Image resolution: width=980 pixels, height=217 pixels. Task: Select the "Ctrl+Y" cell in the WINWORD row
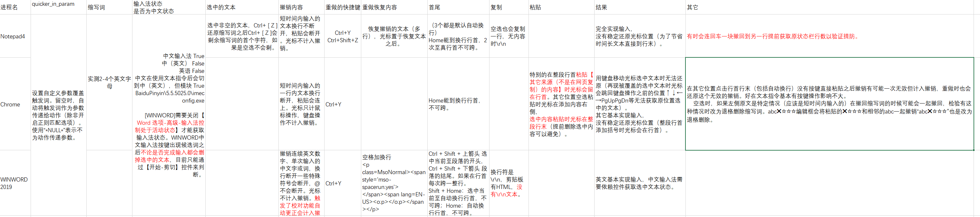pyautogui.click(x=342, y=183)
